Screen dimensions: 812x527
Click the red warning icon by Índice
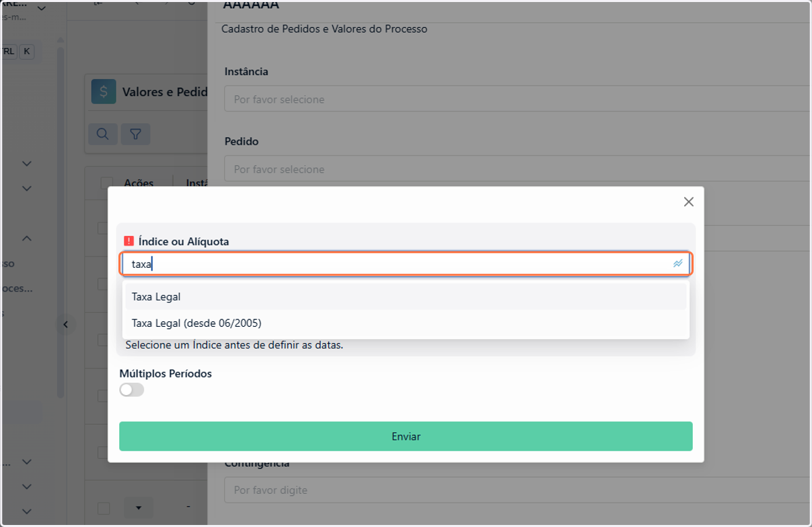[x=129, y=241]
